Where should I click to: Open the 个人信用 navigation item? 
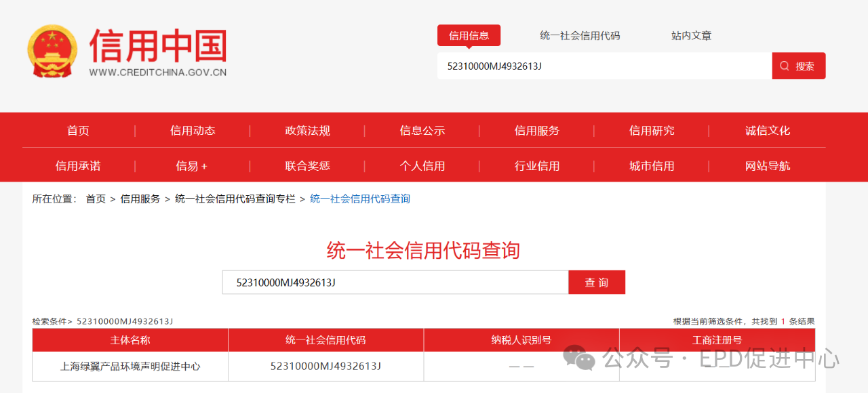pyautogui.click(x=422, y=166)
